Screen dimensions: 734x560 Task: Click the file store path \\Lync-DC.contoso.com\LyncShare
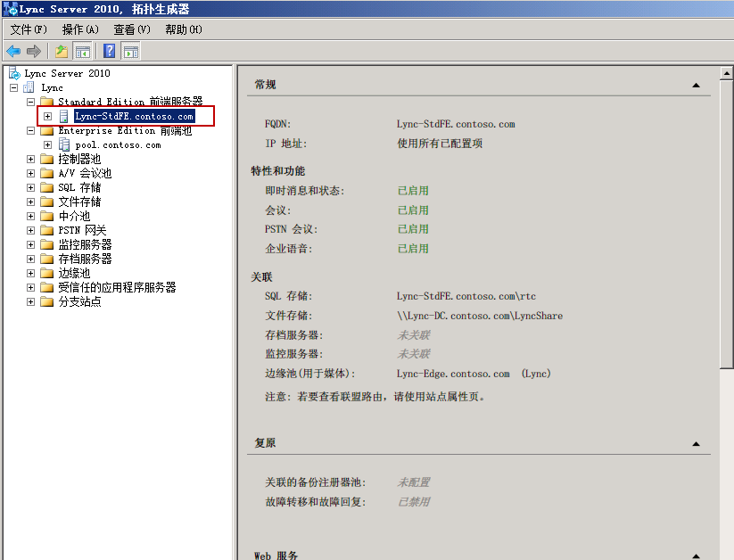(480, 316)
